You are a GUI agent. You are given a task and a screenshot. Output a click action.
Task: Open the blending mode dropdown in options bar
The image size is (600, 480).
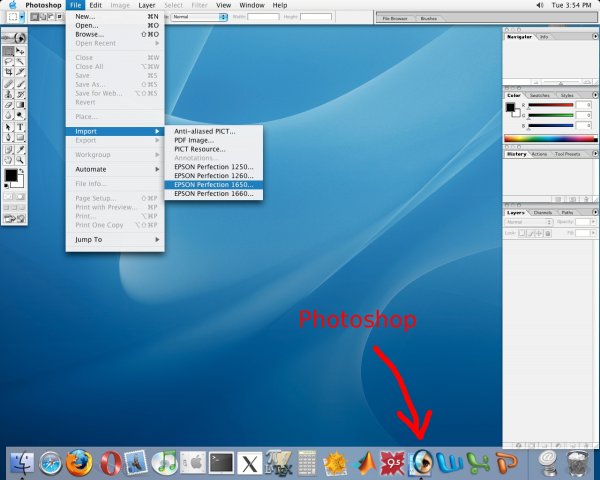coord(198,17)
